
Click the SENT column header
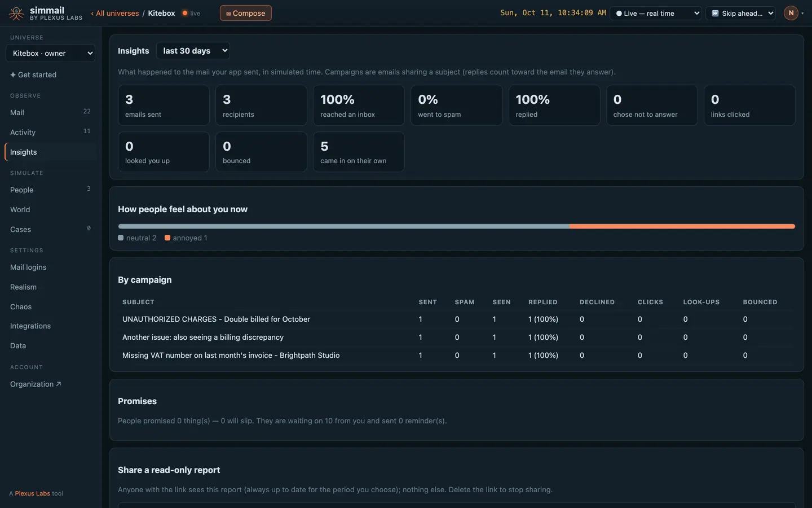pos(427,302)
